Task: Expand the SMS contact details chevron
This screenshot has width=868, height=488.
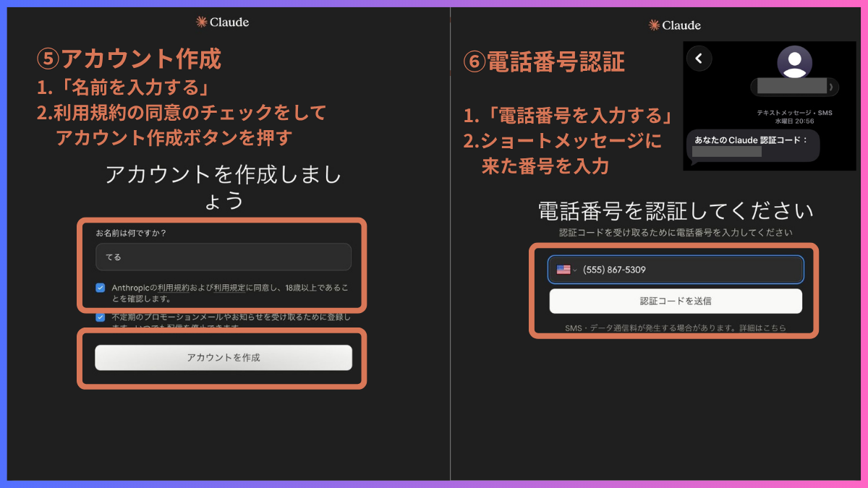Action: (830, 87)
